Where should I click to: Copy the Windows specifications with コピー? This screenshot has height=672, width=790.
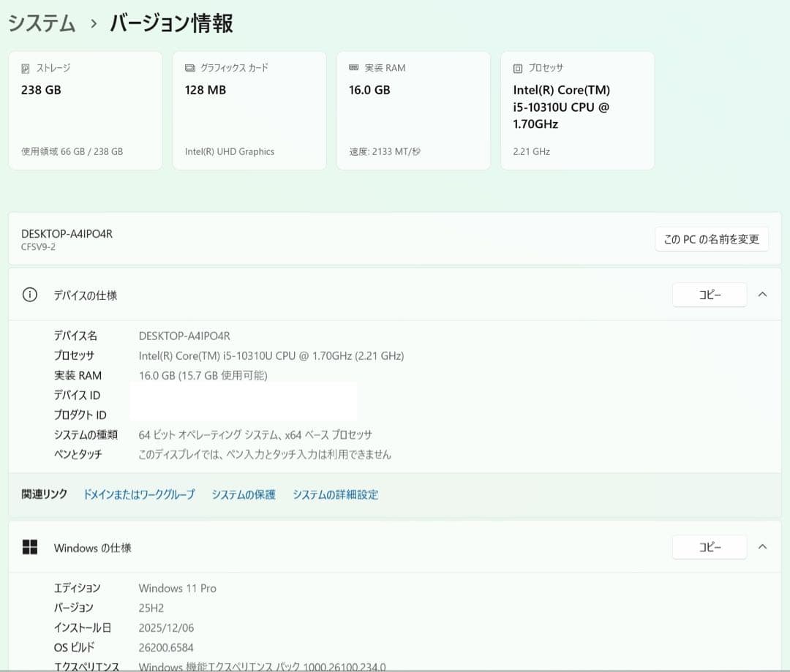coord(709,547)
